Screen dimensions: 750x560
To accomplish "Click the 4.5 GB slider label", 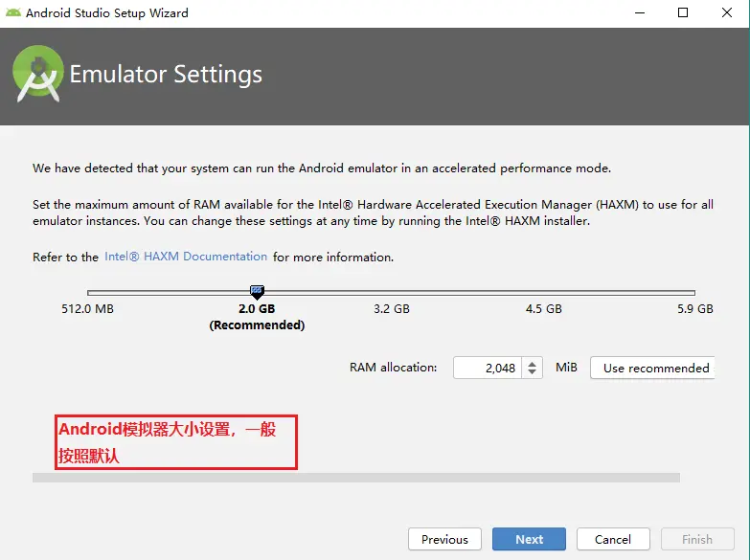I will pos(544,309).
